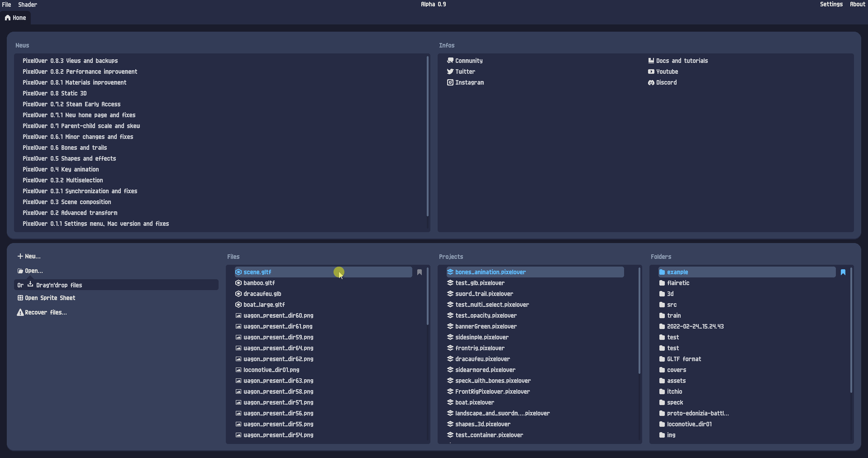Open news item PixelOver 0.8 Static 3D

pos(55,93)
